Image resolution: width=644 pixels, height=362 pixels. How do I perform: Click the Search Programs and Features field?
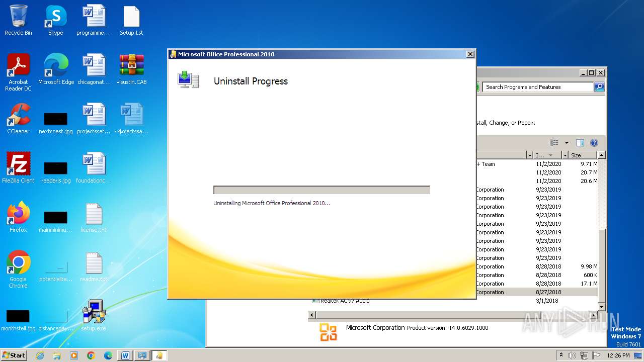click(x=538, y=87)
